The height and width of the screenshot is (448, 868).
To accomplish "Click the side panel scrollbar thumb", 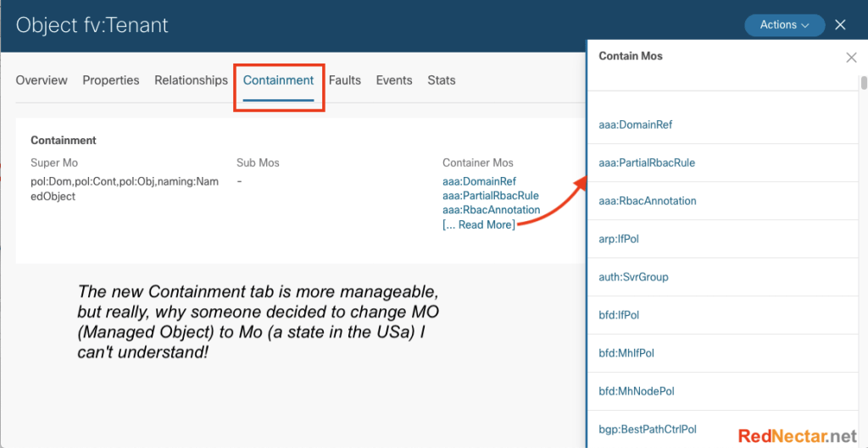I will click(x=864, y=82).
